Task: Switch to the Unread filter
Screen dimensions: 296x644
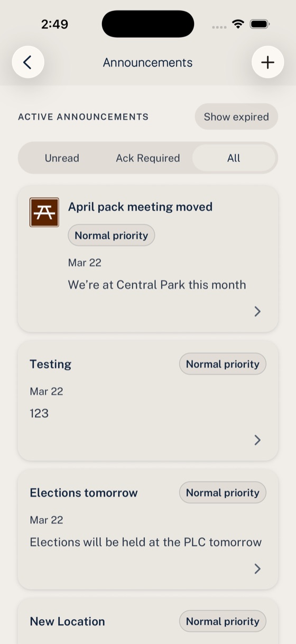Action: click(62, 158)
